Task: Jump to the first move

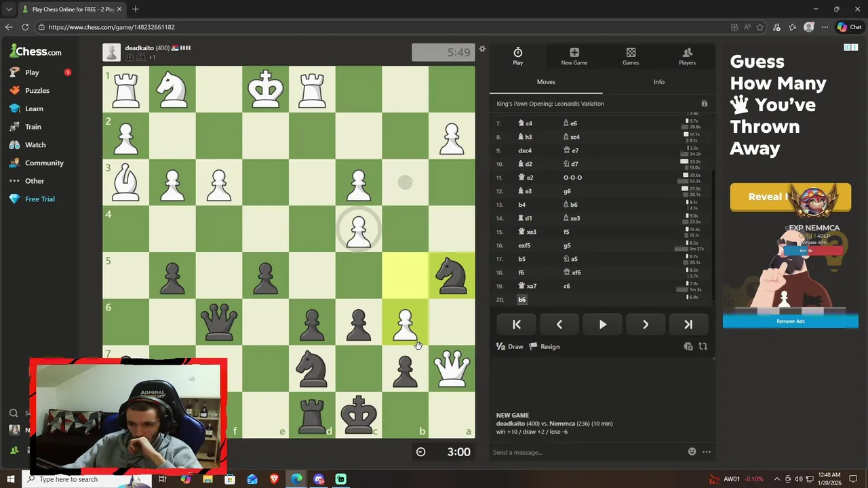Action: point(516,325)
